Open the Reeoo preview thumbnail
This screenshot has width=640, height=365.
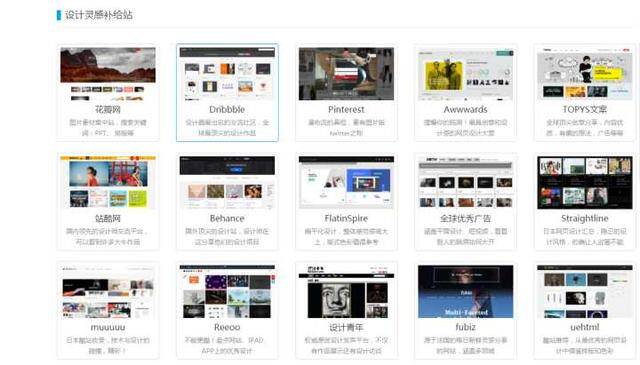227,292
